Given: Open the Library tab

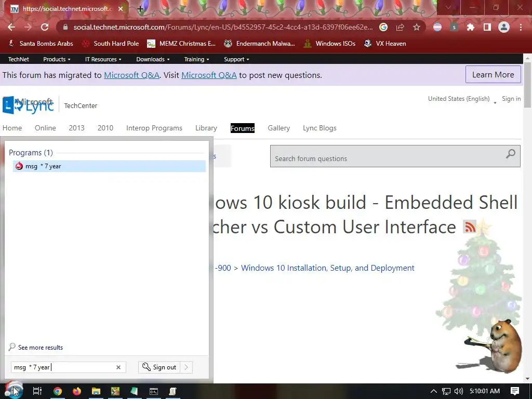Looking at the screenshot, I should (x=206, y=128).
